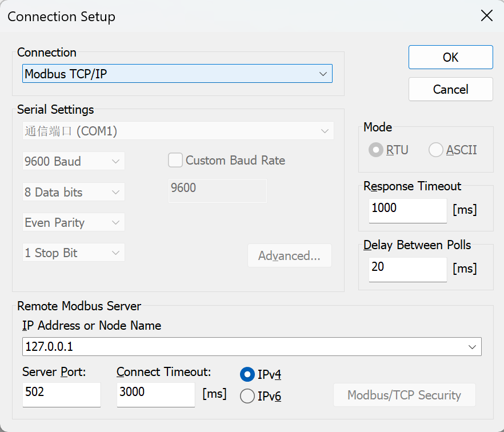Image resolution: width=504 pixels, height=432 pixels.
Task: Open Modbus/TCP Security settings
Action: [405, 395]
